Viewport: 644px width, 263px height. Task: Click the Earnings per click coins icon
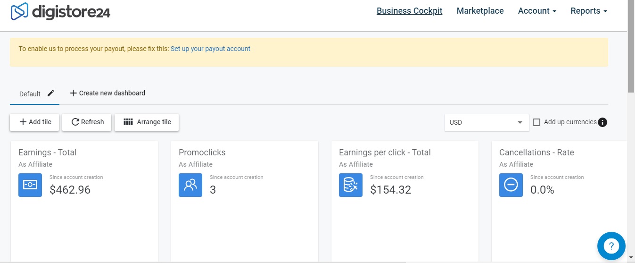click(x=351, y=185)
